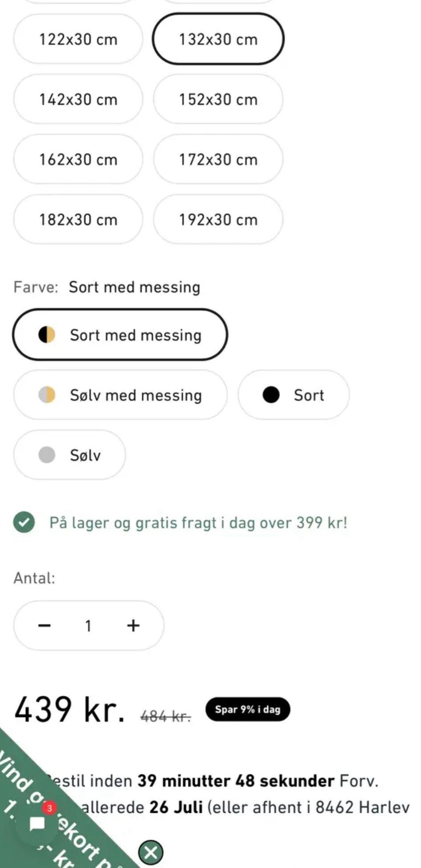Viewport: 421px width, 868px height.
Task: Choose the 162x30 cm size
Action: coord(78,160)
